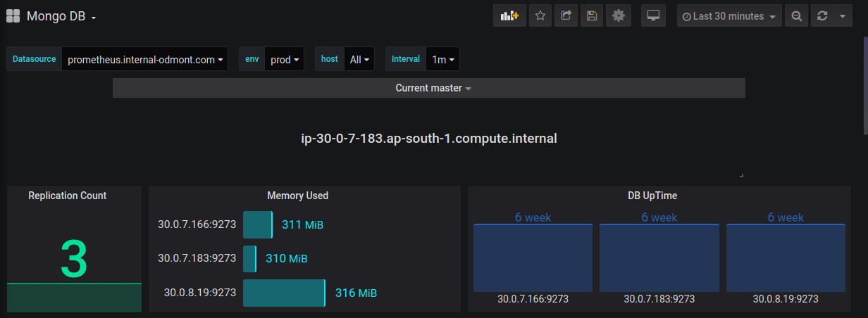
Task: Click the 30.0.7.183:9273 memory bar
Action: click(249, 258)
